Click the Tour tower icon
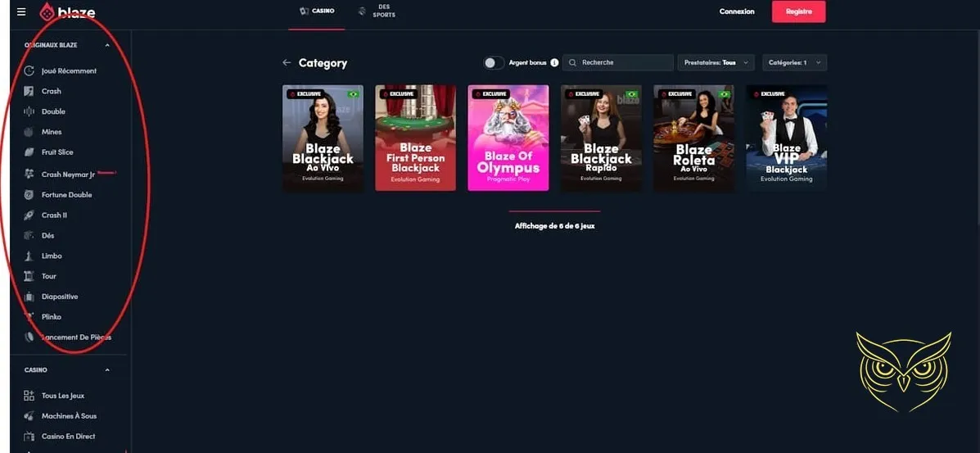The height and width of the screenshot is (453, 980). point(29,276)
